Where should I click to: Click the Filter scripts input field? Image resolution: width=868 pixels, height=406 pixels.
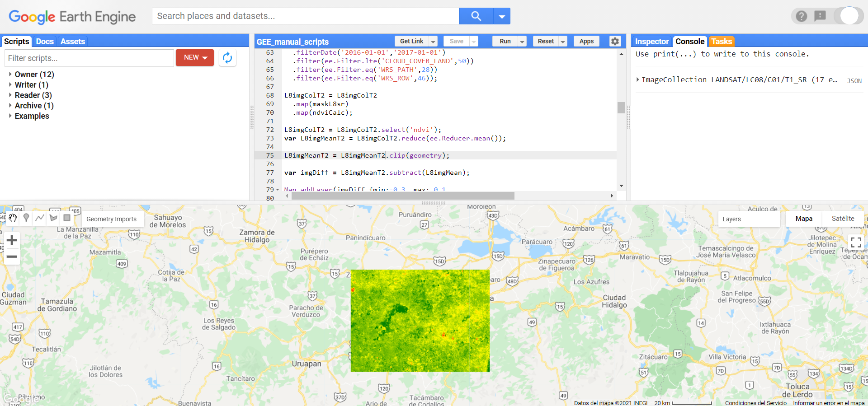[x=89, y=58]
